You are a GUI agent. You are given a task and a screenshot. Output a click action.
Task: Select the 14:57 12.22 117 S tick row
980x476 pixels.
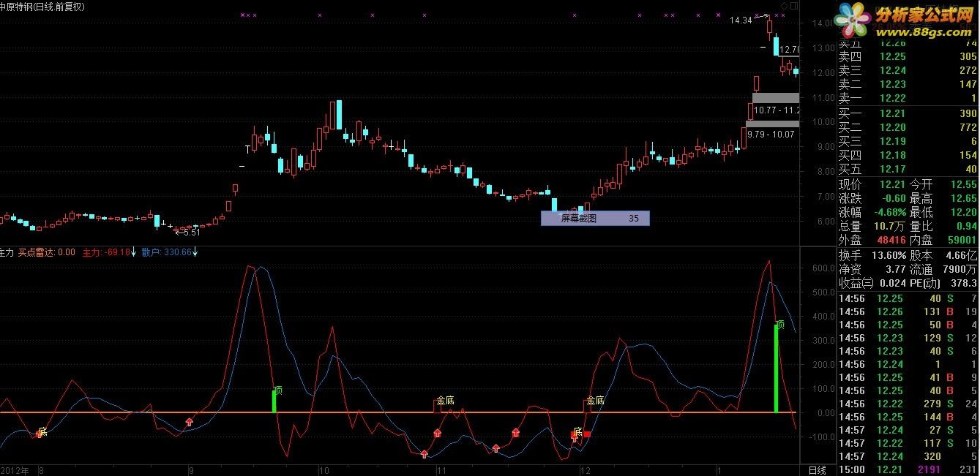[x=908, y=443]
